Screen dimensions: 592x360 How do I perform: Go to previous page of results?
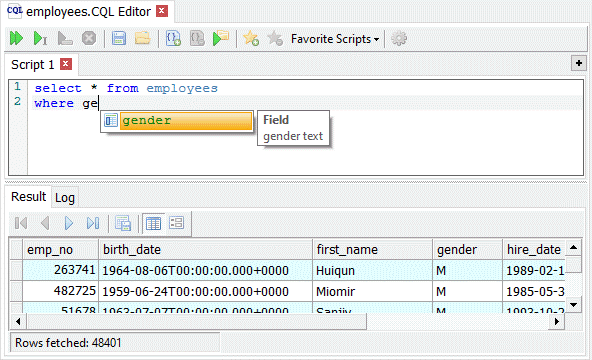[x=45, y=223]
